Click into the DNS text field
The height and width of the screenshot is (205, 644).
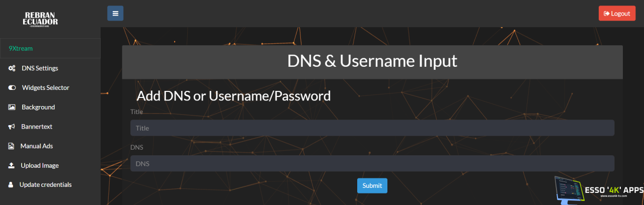(372, 164)
